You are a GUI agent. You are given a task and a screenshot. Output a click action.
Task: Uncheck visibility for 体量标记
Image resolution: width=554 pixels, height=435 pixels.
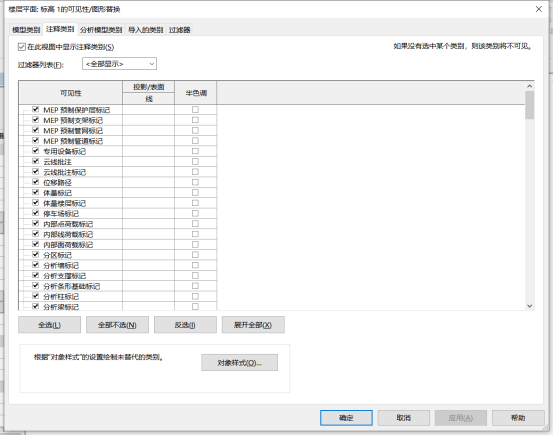click(35, 192)
